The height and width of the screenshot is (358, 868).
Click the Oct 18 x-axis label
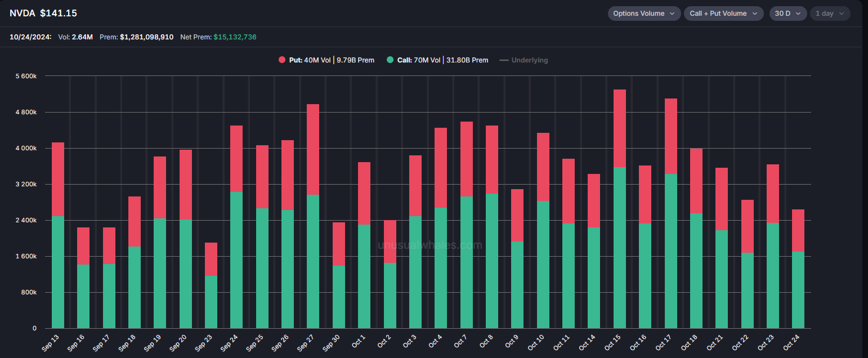[689, 342]
